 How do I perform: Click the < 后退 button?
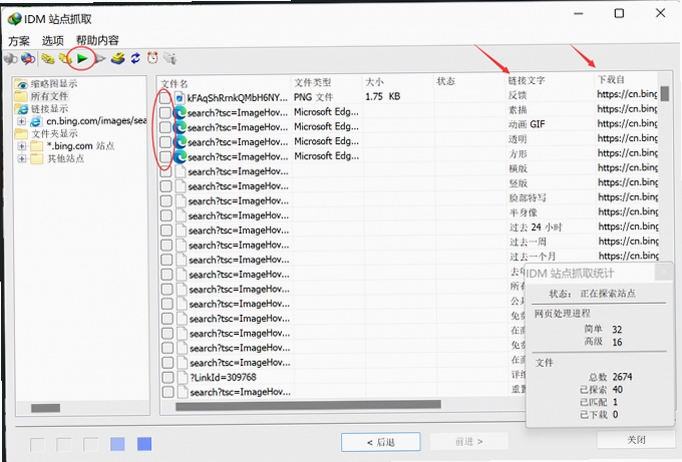click(381, 442)
